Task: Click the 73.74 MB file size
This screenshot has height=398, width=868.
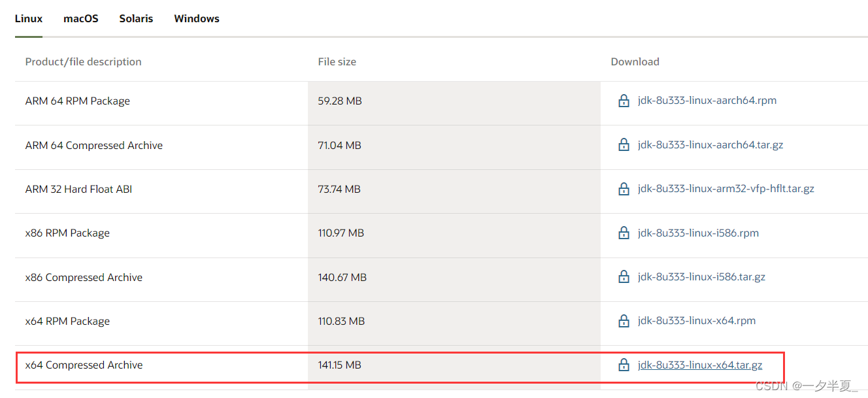Action: coord(339,189)
